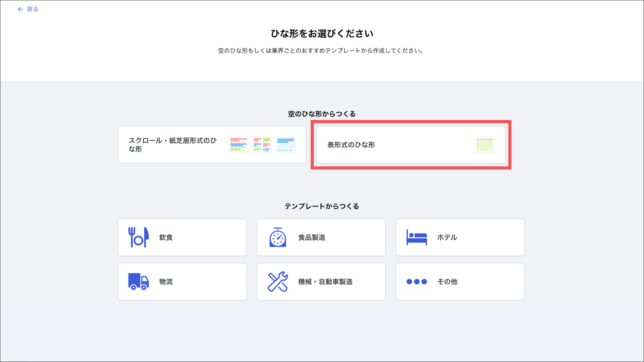The width and height of the screenshot is (644, 362).
Task: Click the blue slideshow layout thumbnail
Action: pos(286,145)
